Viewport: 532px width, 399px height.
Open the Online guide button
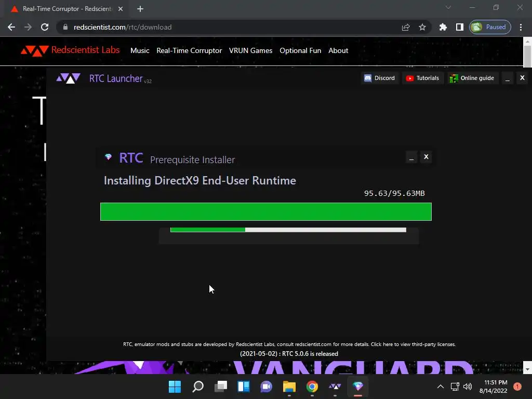pos(472,78)
